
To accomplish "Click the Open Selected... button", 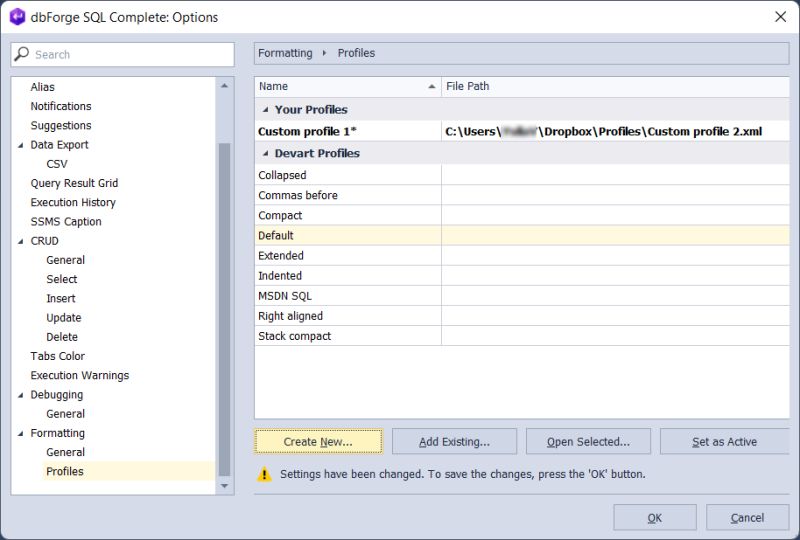I will point(588,441).
